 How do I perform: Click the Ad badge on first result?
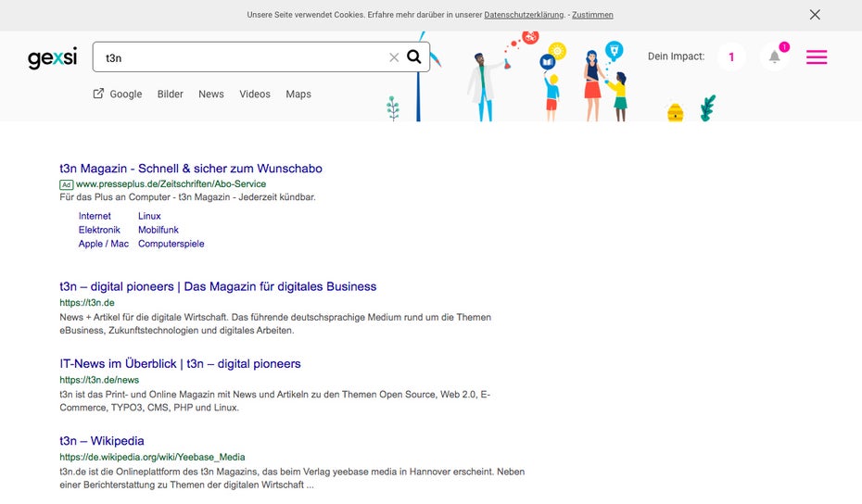66,184
